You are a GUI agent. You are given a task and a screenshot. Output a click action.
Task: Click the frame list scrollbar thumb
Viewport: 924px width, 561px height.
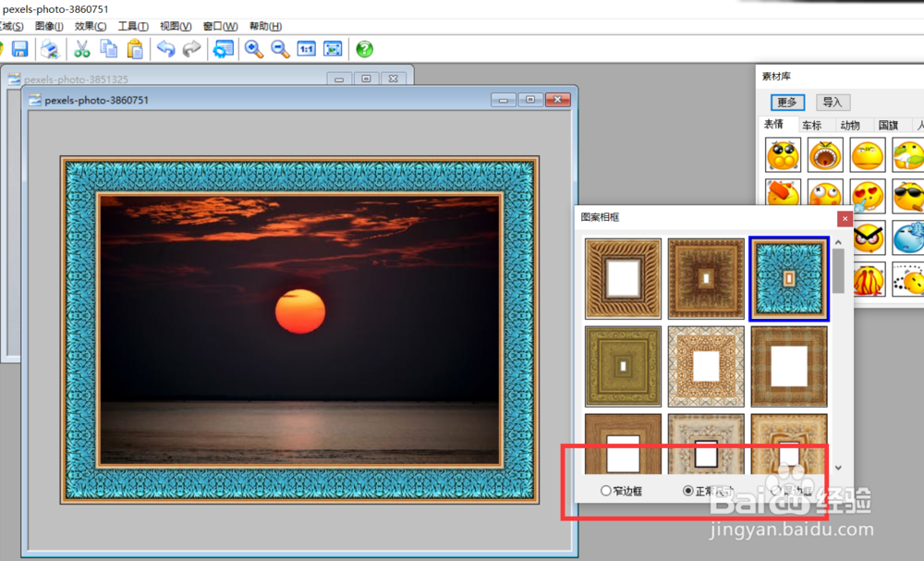[x=839, y=271]
